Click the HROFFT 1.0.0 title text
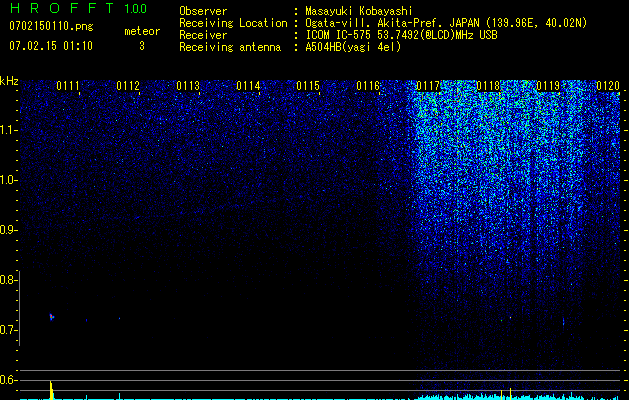The height and width of the screenshot is (400, 629). click(78, 8)
